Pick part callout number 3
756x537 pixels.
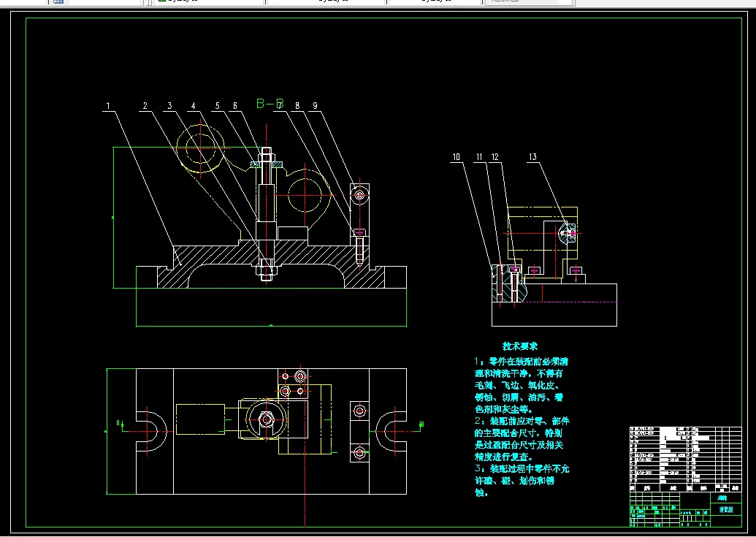click(169, 107)
